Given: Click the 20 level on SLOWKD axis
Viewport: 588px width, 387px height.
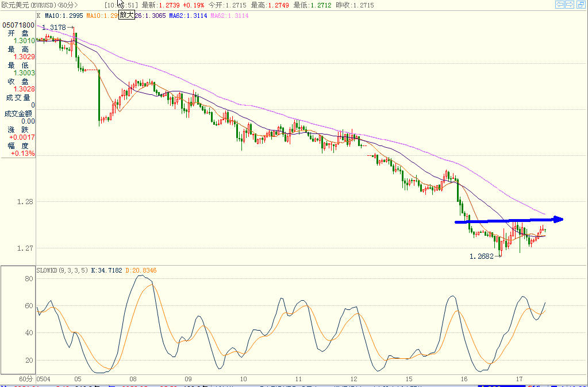Looking at the screenshot, I should tap(29, 360).
